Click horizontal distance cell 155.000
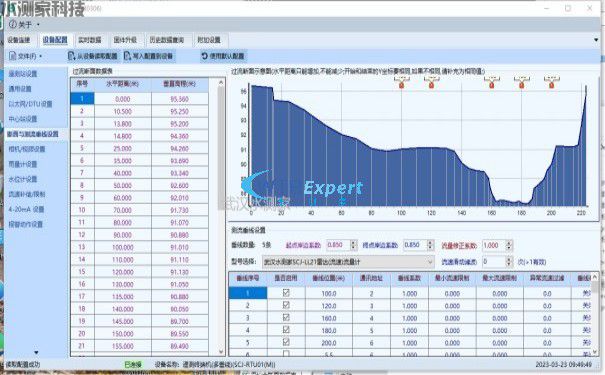The image size is (605, 375). 123,346
